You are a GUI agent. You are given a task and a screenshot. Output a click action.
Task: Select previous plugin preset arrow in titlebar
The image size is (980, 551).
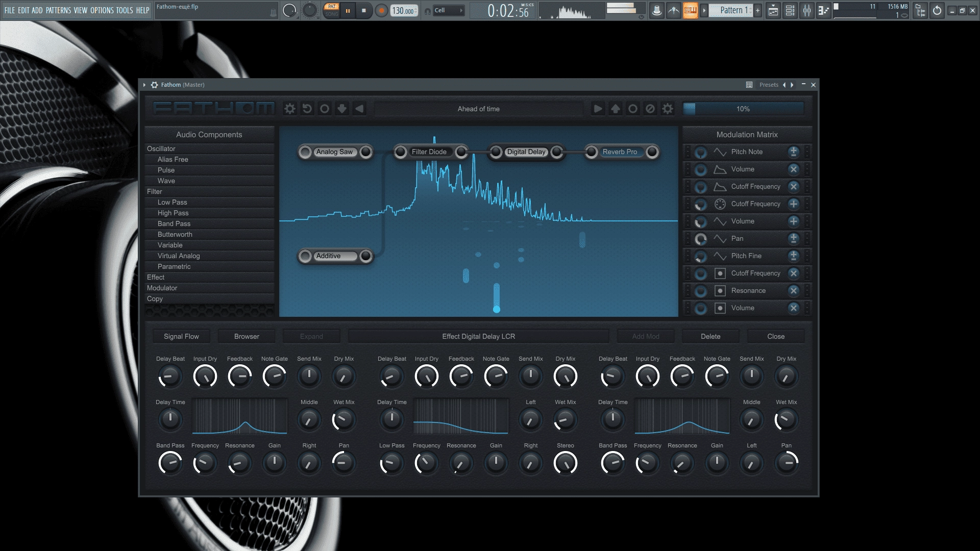[785, 85]
